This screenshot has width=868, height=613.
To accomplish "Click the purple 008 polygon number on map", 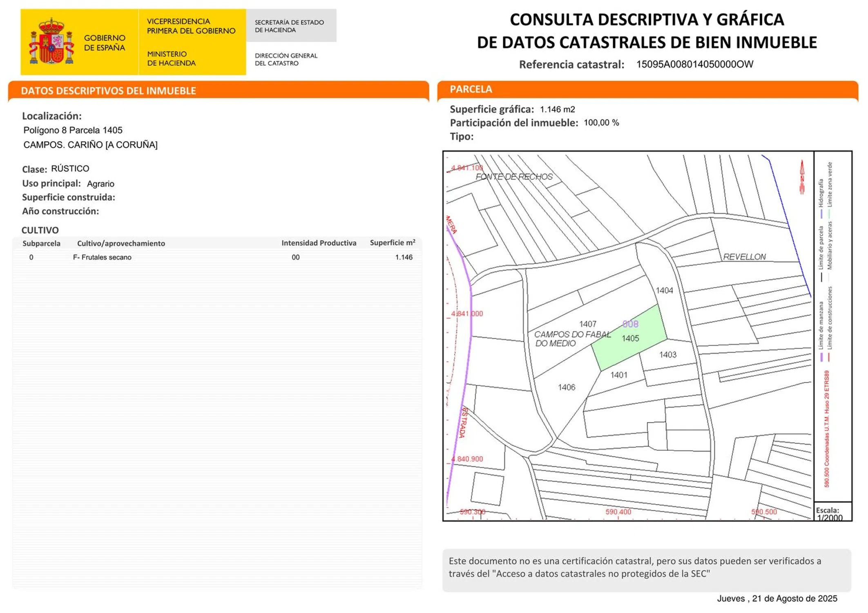I will tap(630, 324).
